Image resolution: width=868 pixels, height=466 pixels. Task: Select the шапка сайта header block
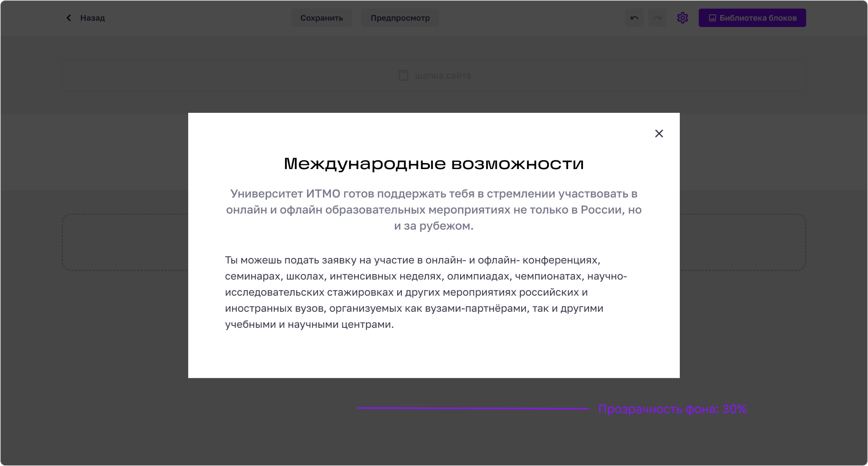(x=434, y=75)
